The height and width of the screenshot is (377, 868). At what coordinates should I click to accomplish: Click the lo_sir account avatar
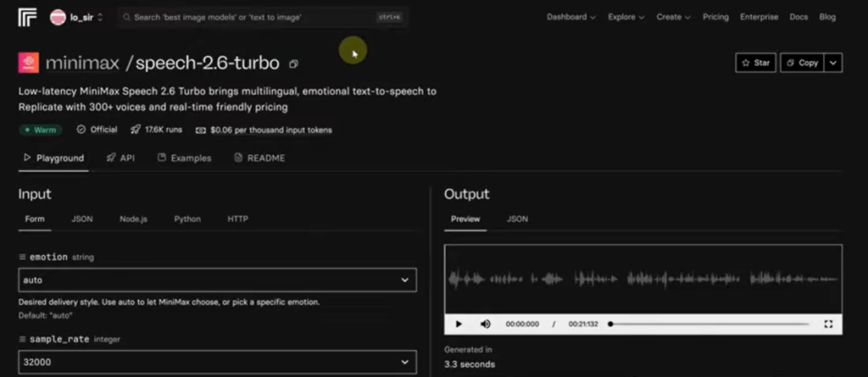coord(58,17)
